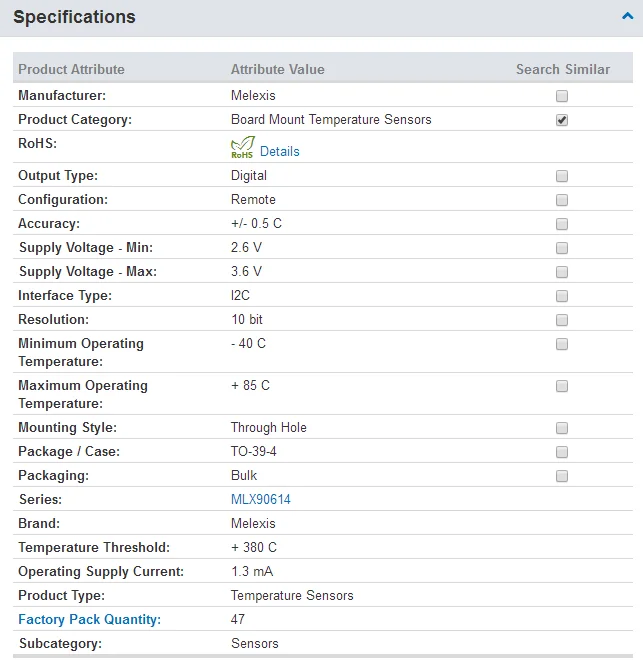The width and height of the screenshot is (643, 665).
Task: Select the Accuracy checkbox
Action: point(562,224)
